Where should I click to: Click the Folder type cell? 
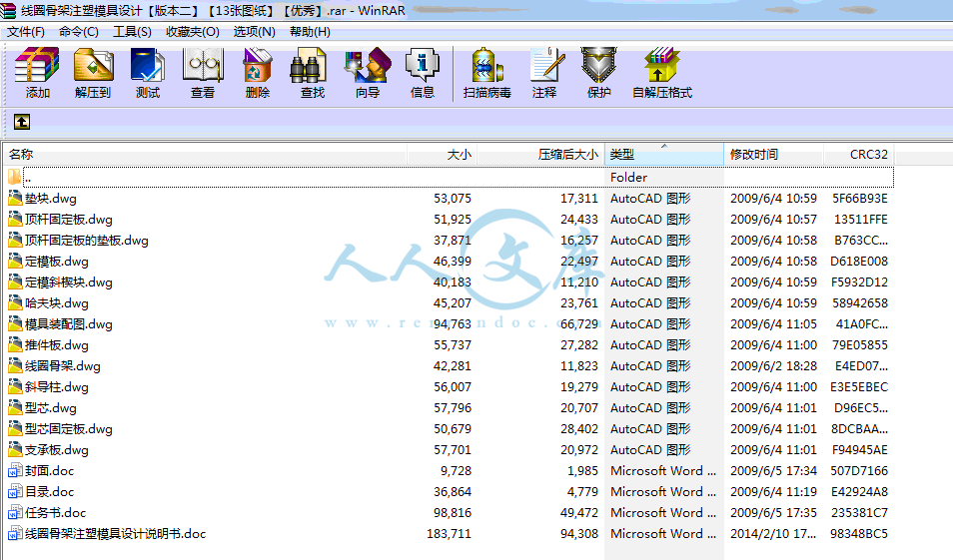click(629, 178)
